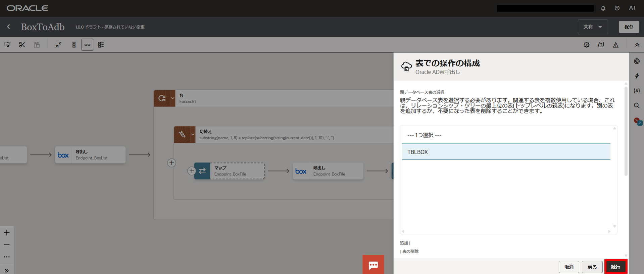Viewport: 644px width, 274px height.
Task: Click the panel vertical scrollbar thumb
Action: point(626,131)
